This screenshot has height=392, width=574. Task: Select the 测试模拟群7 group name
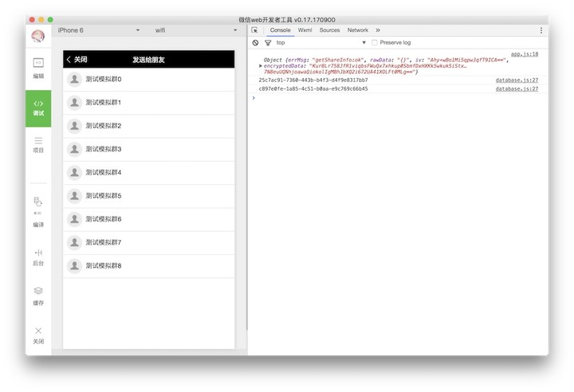pyautogui.click(x=104, y=242)
